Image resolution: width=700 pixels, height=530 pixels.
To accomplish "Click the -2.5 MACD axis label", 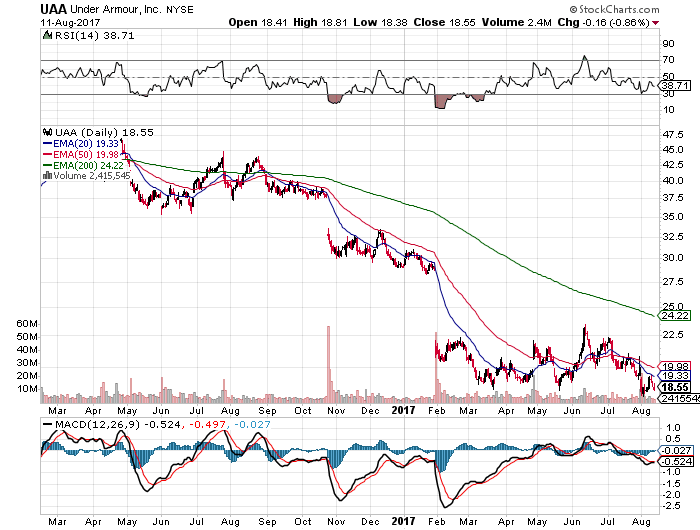I will point(671,506).
